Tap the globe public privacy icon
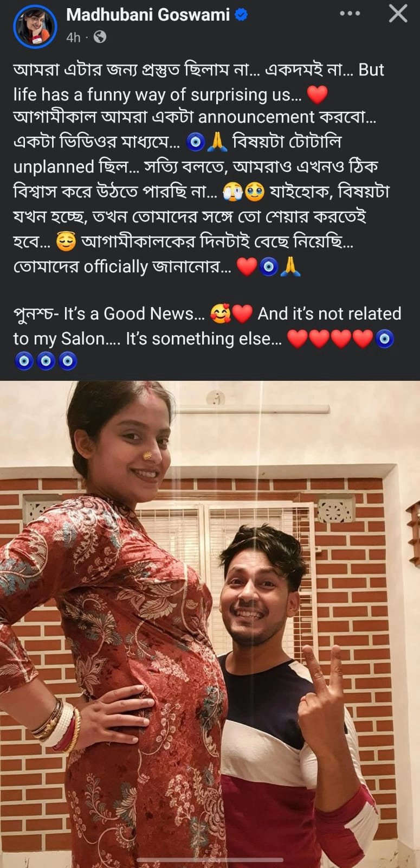This screenshot has height=868, width=420. point(100,37)
